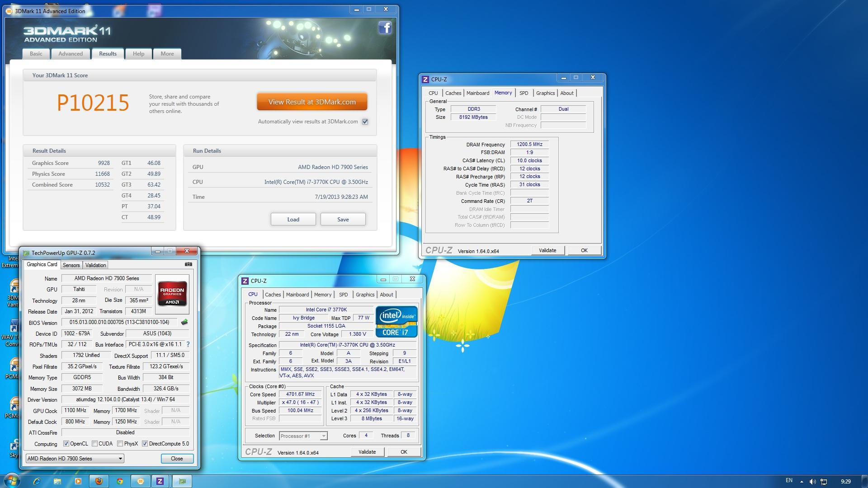This screenshot has height=488, width=868.
Task: Open the GPU selection dropdown in GPU-Z
Action: [x=75, y=458]
